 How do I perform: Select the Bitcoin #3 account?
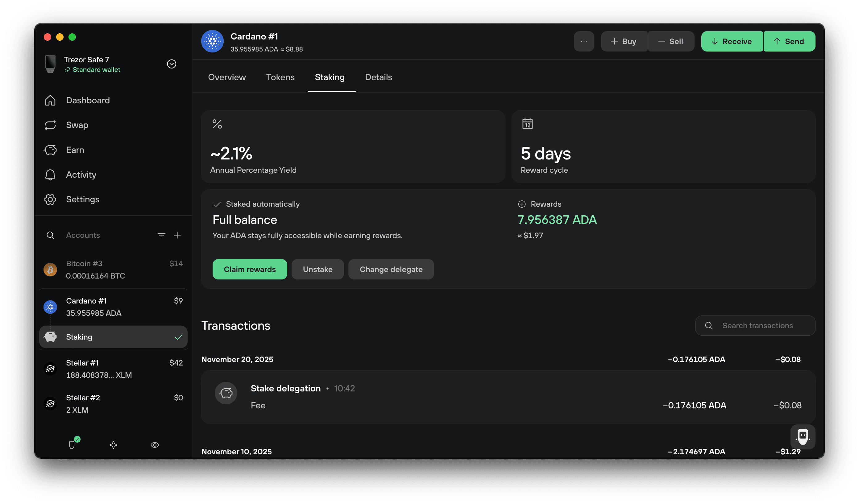[114, 270]
